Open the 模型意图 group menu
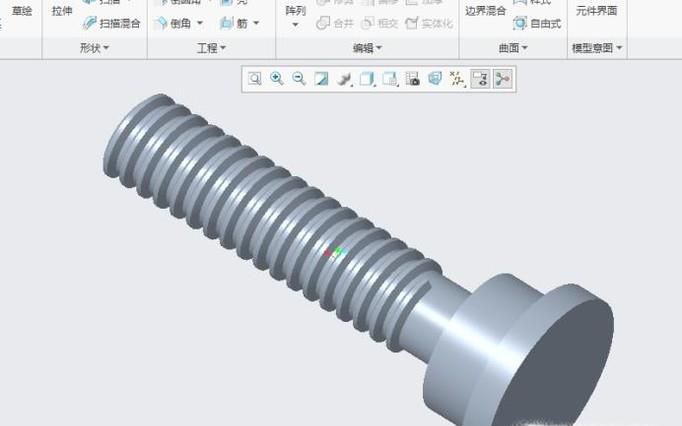682x426 pixels. click(596, 48)
